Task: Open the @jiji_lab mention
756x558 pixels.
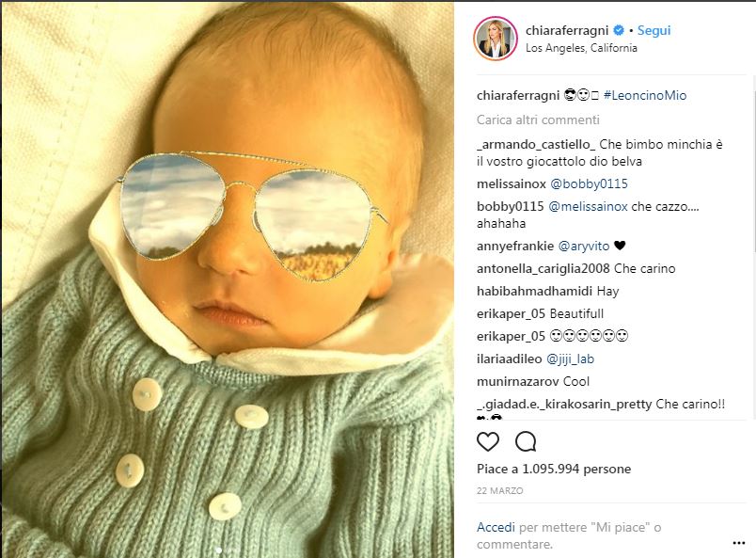Action: pos(573,359)
